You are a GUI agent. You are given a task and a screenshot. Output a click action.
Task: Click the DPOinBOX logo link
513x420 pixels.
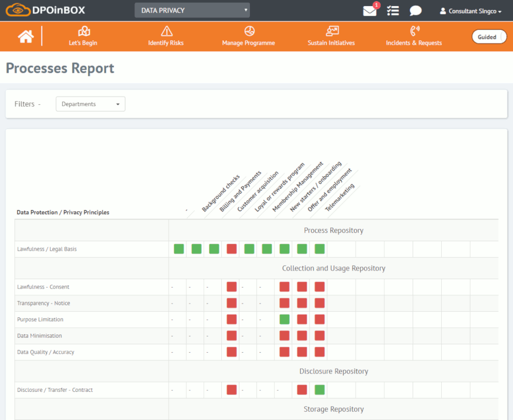(x=45, y=10)
